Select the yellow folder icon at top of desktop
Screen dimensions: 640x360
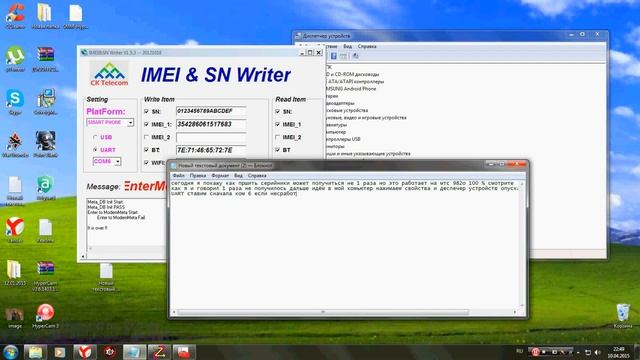[x=45, y=16]
